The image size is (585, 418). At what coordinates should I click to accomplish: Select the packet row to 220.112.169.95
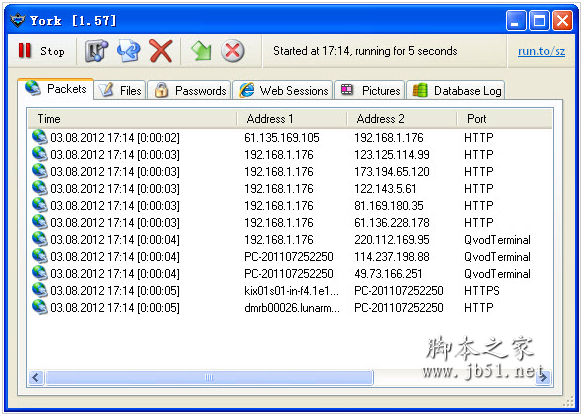(290, 239)
